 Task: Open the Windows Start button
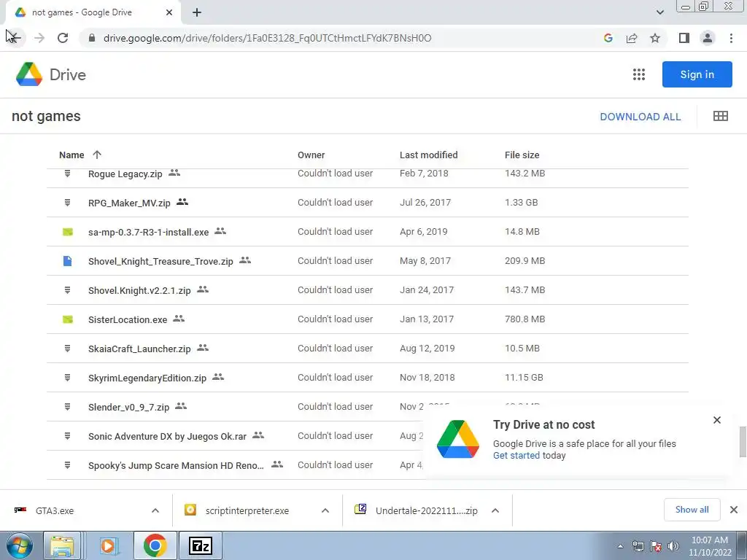click(x=20, y=545)
